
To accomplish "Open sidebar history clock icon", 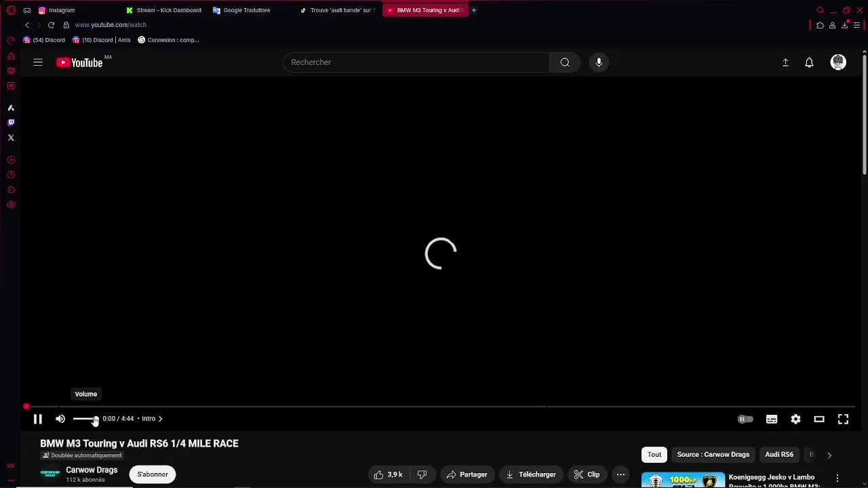I will click(x=11, y=175).
